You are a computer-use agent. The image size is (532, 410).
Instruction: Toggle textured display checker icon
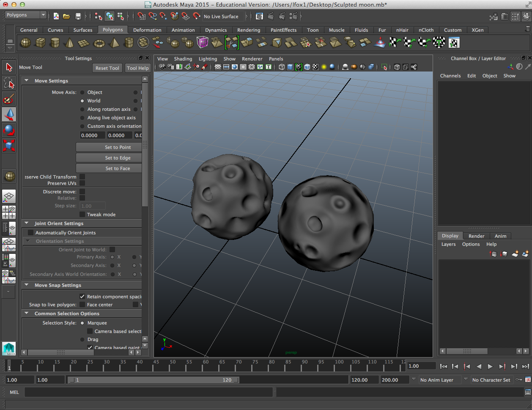(315, 67)
